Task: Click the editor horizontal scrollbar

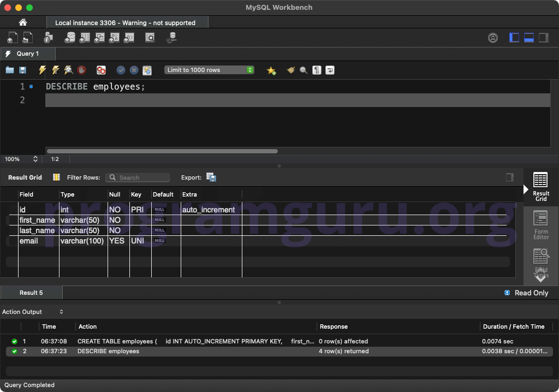Action: (162, 151)
